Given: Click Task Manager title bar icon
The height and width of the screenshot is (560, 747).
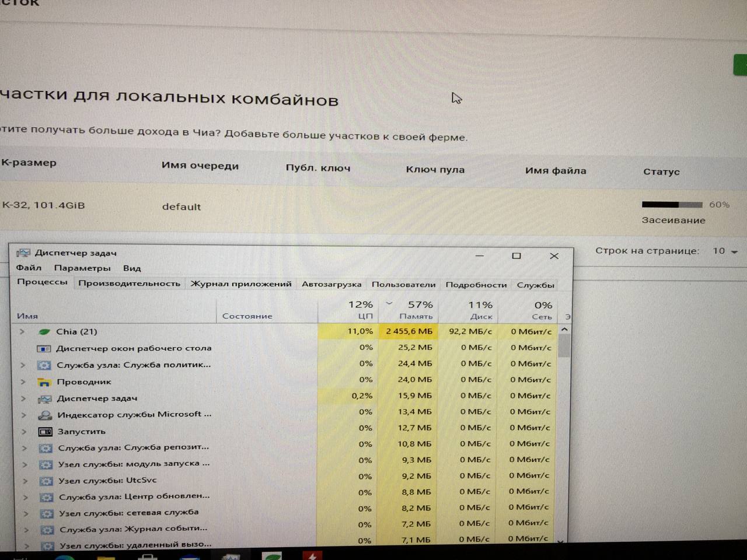Looking at the screenshot, I should click(23, 253).
